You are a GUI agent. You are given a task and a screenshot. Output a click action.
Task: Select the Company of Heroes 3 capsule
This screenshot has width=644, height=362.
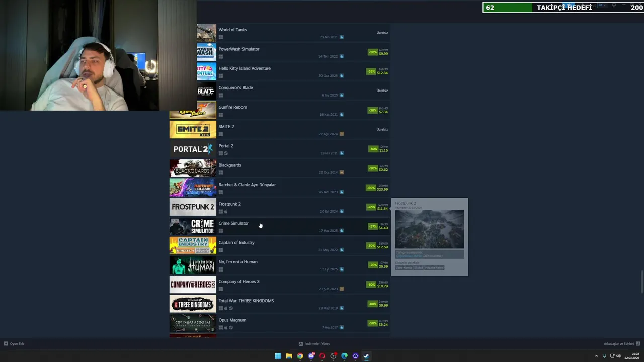(193, 285)
